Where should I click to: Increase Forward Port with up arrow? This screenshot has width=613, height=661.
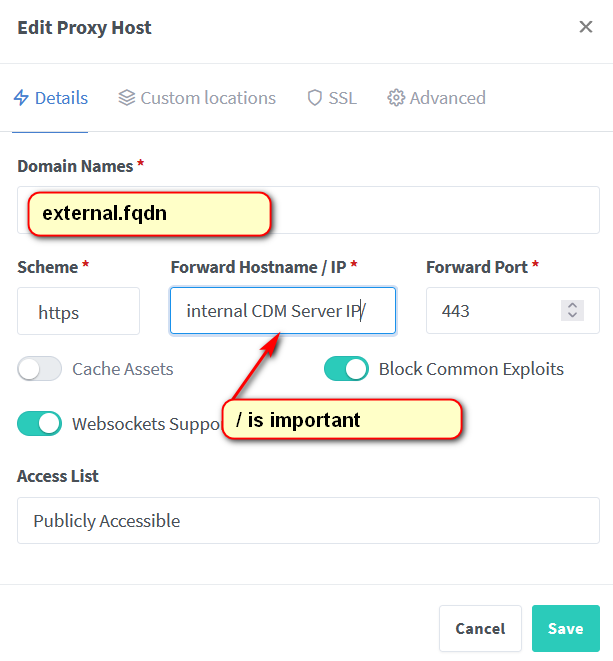[573, 305]
